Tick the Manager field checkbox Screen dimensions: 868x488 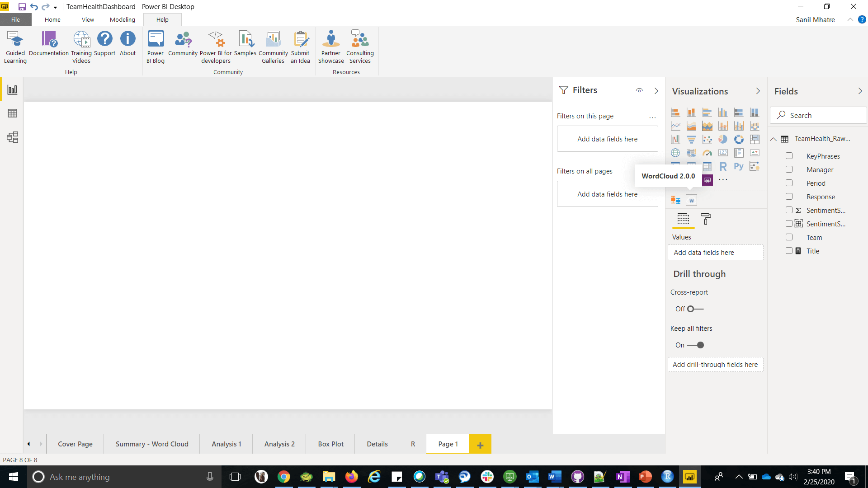tap(789, 169)
